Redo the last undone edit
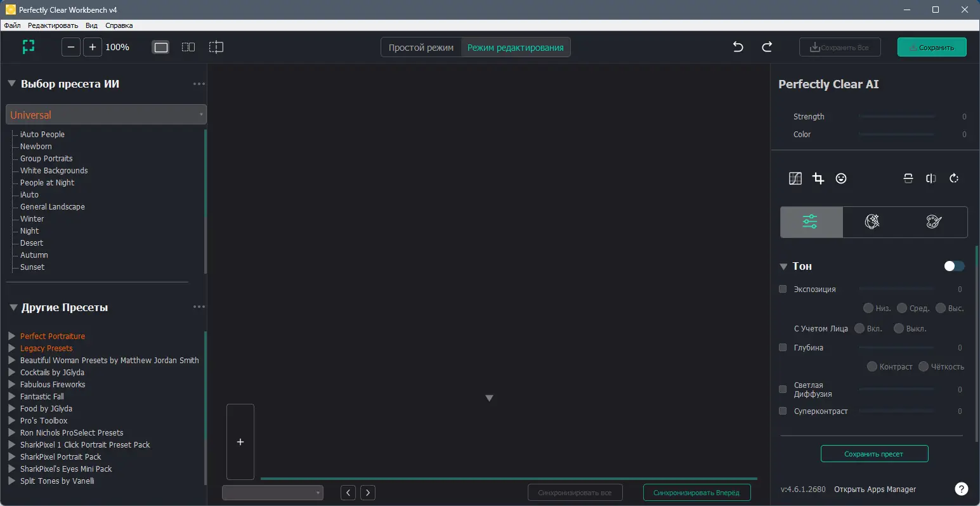This screenshot has width=980, height=506. click(767, 47)
